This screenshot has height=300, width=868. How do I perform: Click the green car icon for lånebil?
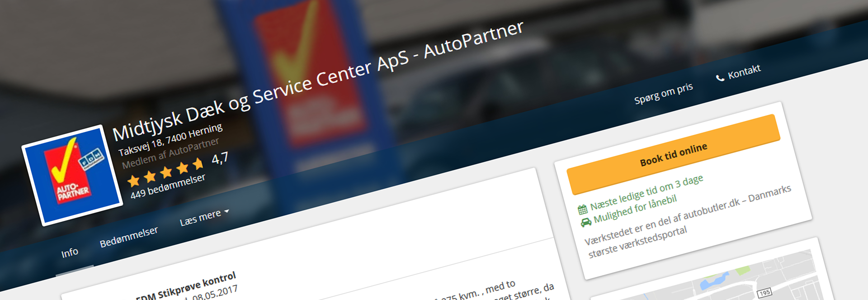pos(586,222)
